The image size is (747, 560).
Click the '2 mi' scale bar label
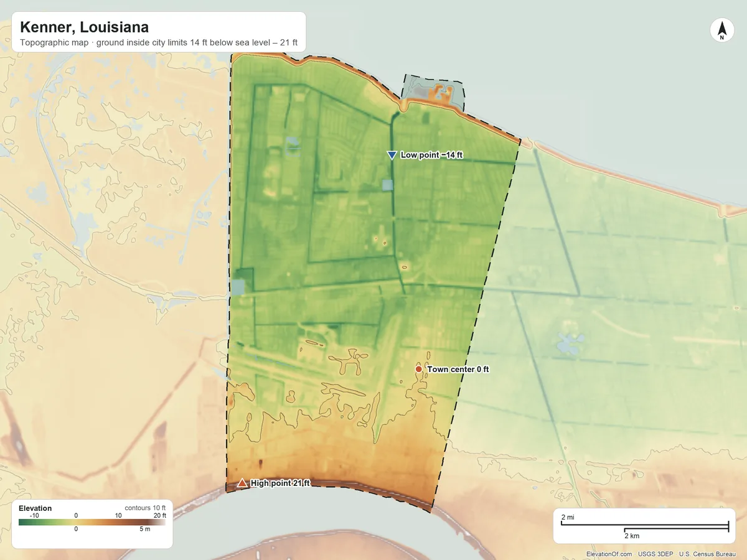tap(568, 517)
